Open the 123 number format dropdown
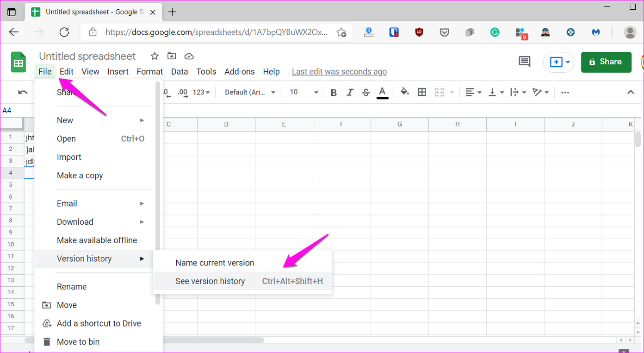The width and height of the screenshot is (644, 353). [201, 92]
